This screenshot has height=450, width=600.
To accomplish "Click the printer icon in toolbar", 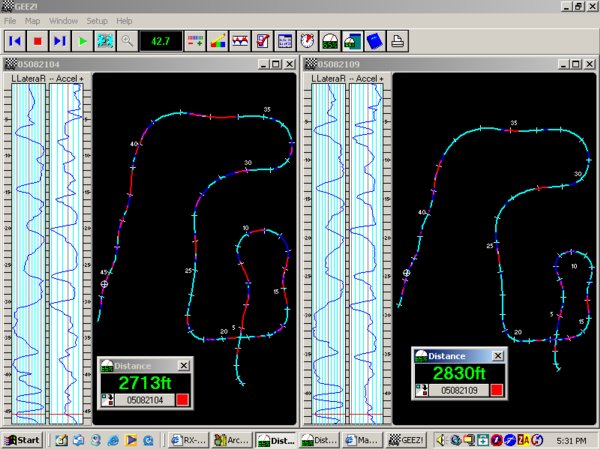I will (398, 41).
